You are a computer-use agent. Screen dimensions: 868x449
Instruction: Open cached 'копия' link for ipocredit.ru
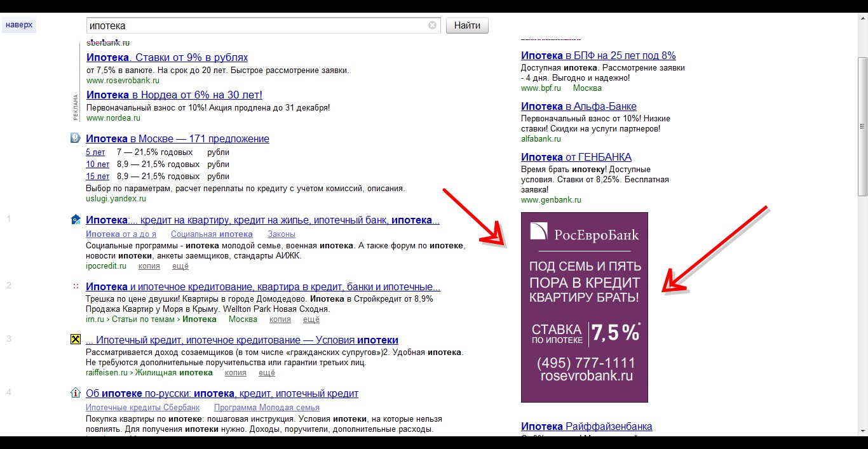(x=149, y=266)
